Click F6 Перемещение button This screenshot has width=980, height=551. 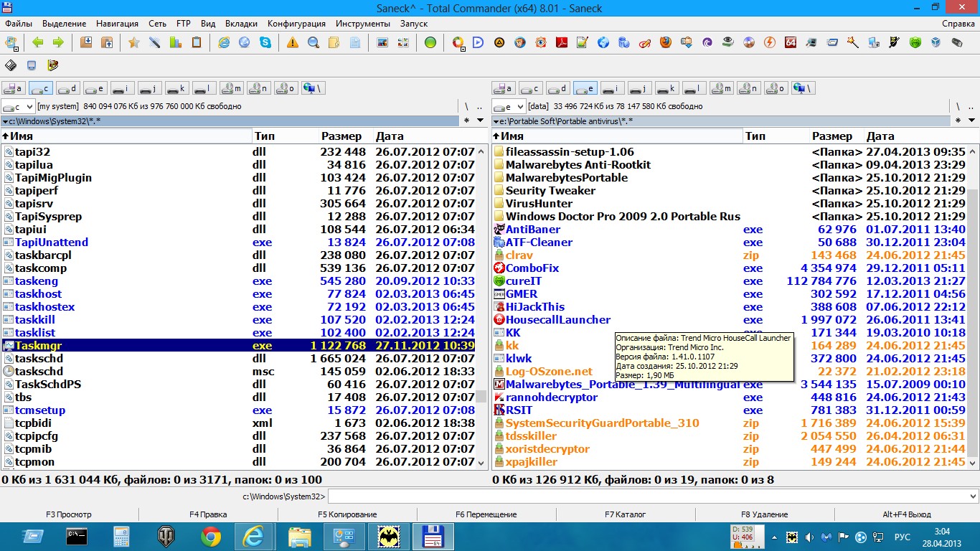[x=486, y=514]
